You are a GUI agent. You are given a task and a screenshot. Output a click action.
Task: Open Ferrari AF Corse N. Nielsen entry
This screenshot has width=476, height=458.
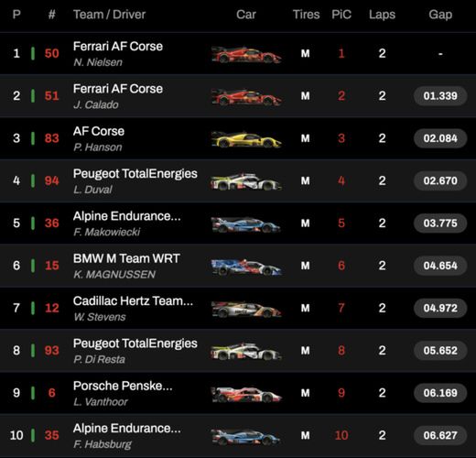tap(238, 53)
